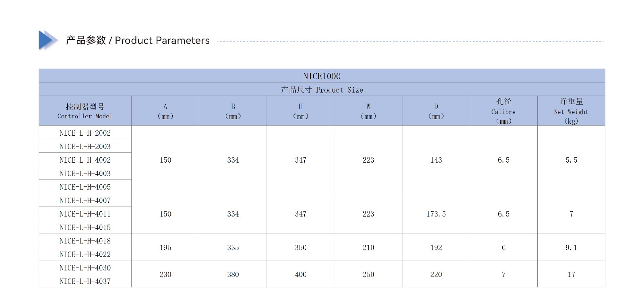This screenshot has height=291, width=644.
Task: Click the blue arrow icon beside Product Parameters
Action: tap(48, 40)
